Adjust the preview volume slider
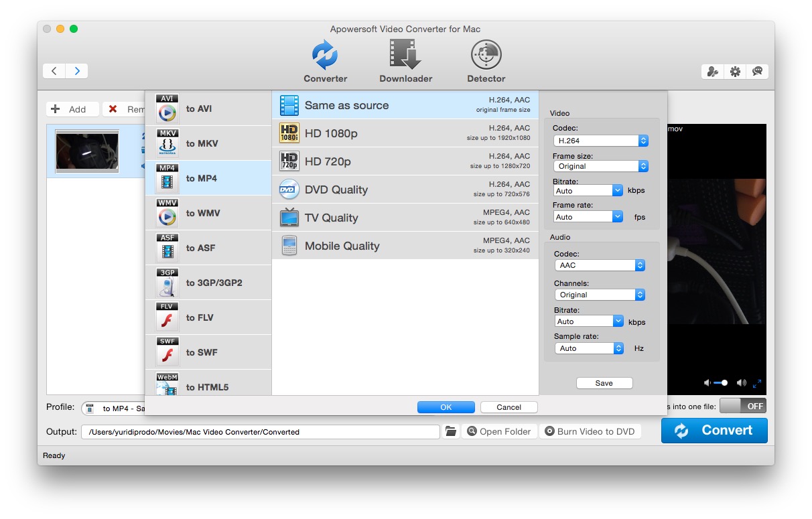The width and height of the screenshot is (812, 519). (x=722, y=383)
